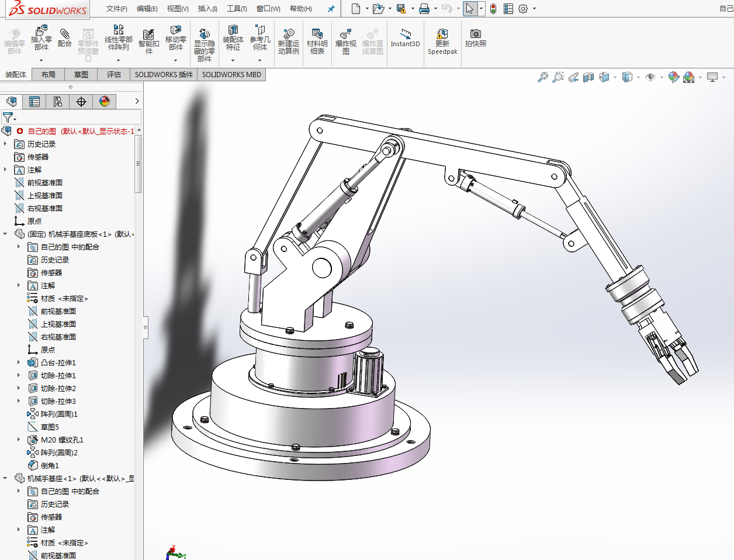Screen dimensions: 734x560
Task: Open the PropertyManager tab icon
Action: pyautogui.click(x=34, y=102)
